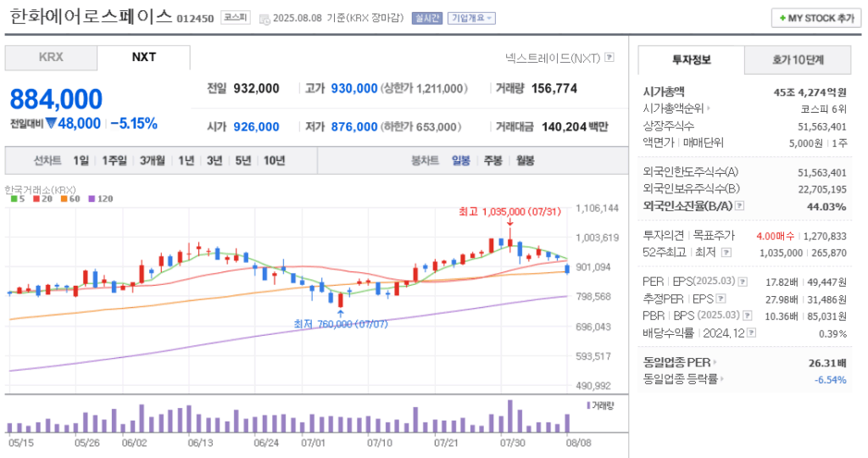The width and height of the screenshot is (868, 458).
Task: Click the 시가총액 value 45조 4,274억원
Action: pos(810,92)
